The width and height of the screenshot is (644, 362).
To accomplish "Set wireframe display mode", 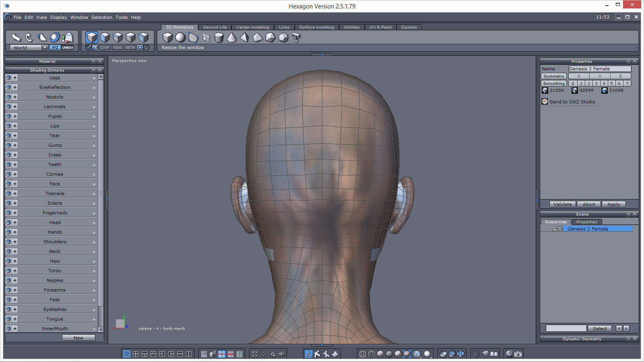I will tap(363, 354).
